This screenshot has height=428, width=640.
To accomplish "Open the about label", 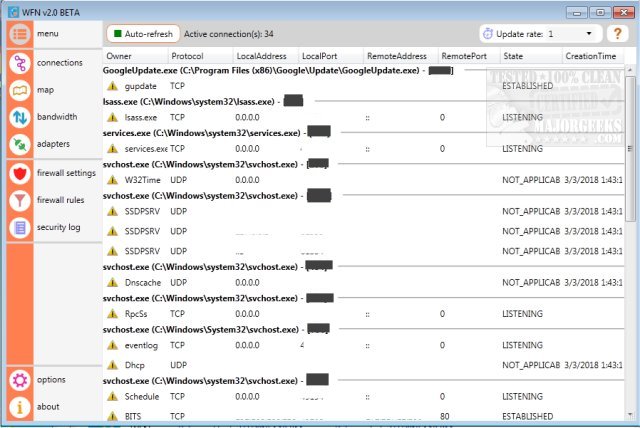I will point(48,406).
